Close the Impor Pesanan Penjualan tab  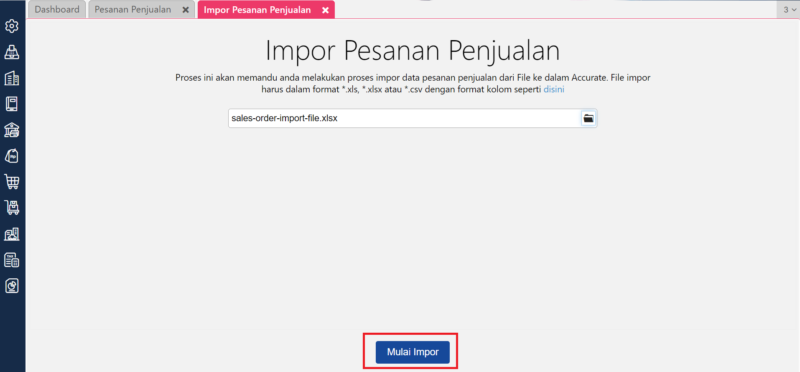(325, 10)
